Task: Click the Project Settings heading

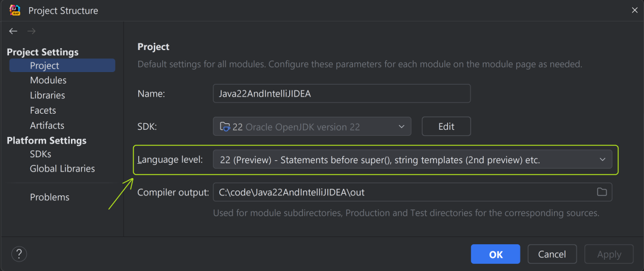Action: click(x=43, y=52)
